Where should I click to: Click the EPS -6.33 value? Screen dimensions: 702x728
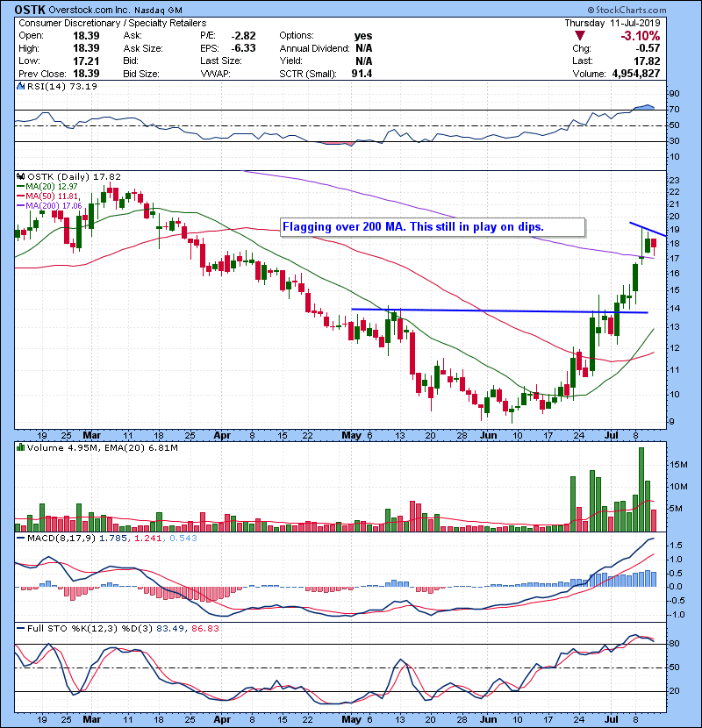[243, 48]
